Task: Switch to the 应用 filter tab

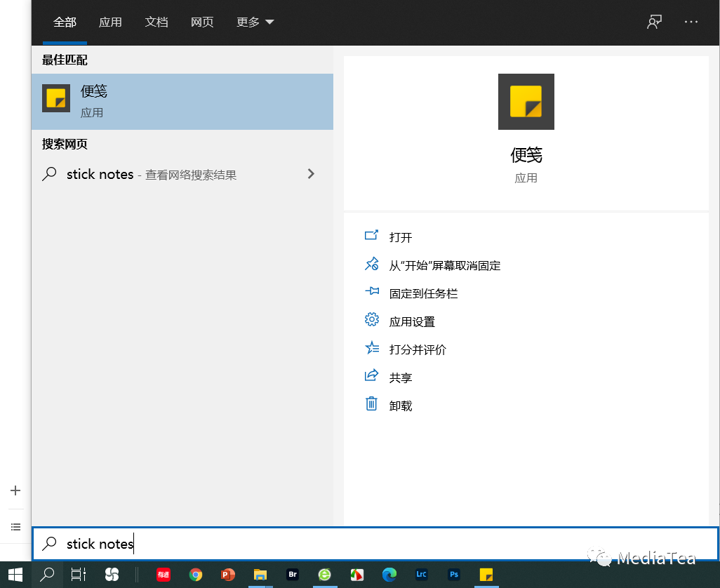Action: (110, 22)
